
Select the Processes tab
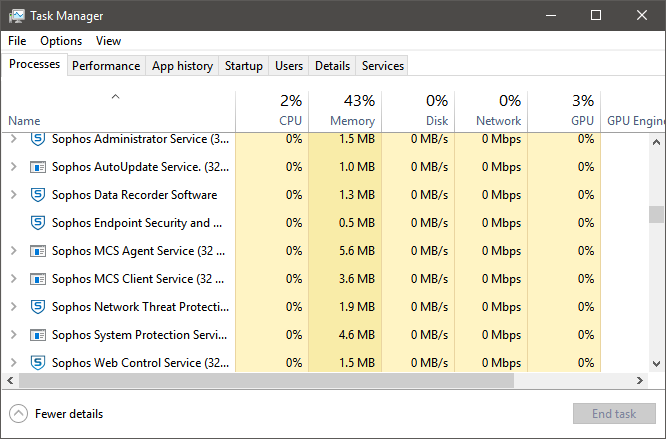[34, 64]
